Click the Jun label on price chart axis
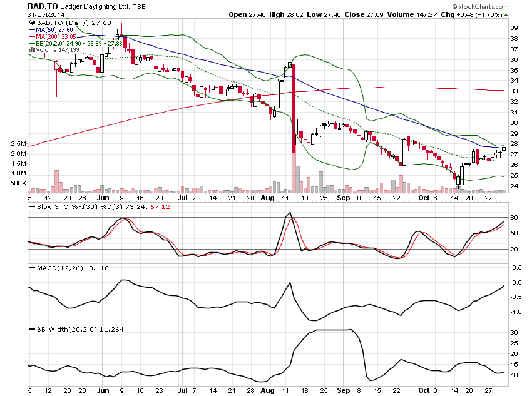Image resolution: width=532 pixels, height=396 pixels. pos(103,198)
